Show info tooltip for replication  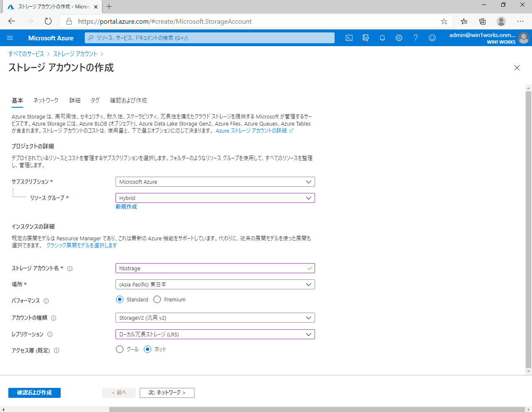[x=50, y=334]
